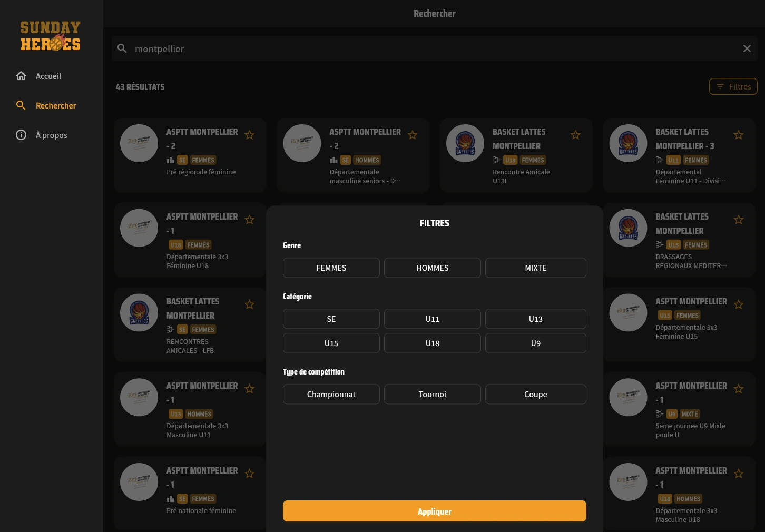Screen dimensions: 765x532
Task: Toggle the MIXTE gender filter
Action: 536,268
